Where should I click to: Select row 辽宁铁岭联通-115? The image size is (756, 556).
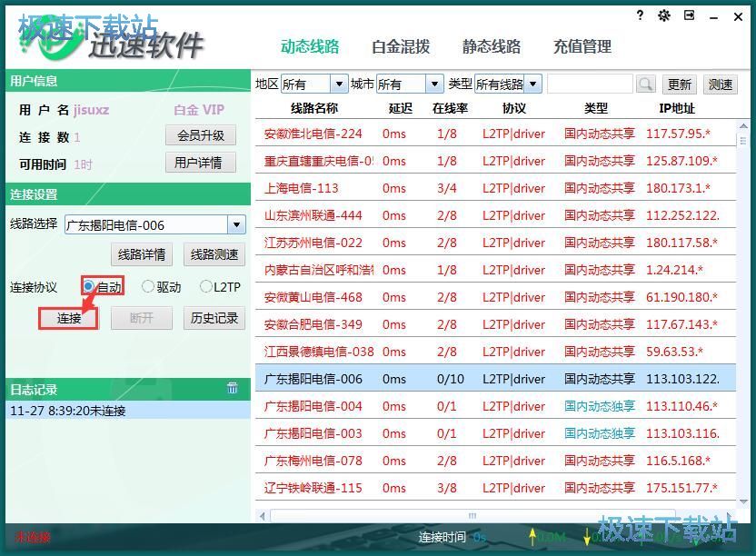pyautogui.click(x=495, y=488)
